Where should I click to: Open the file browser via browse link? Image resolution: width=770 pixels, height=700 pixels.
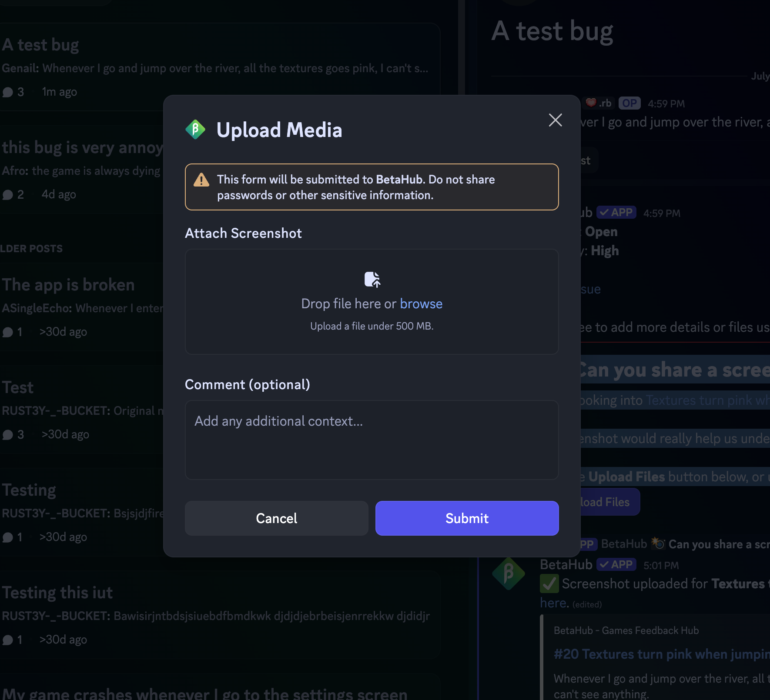[x=421, y=303]
